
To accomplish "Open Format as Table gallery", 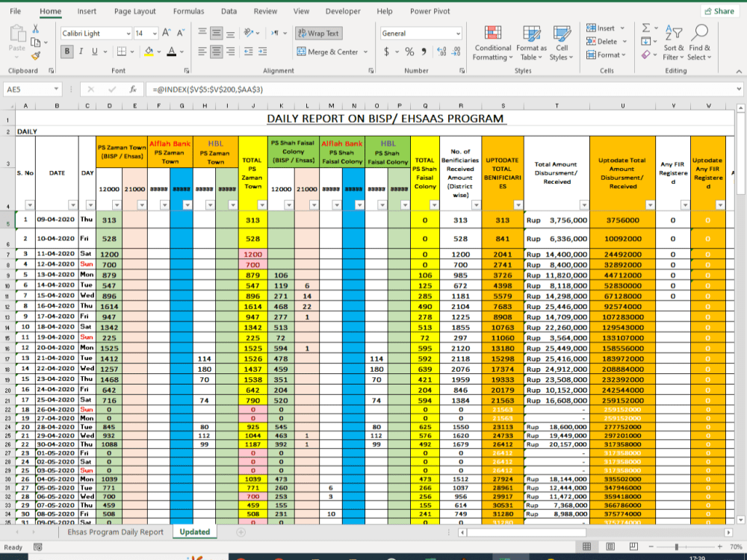I will (532, 43).
